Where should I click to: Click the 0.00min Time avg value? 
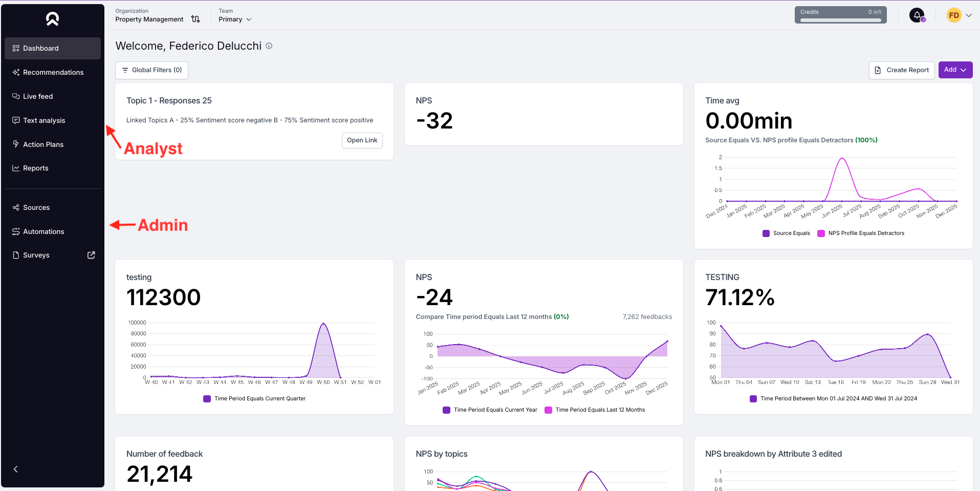click(749, 121)
